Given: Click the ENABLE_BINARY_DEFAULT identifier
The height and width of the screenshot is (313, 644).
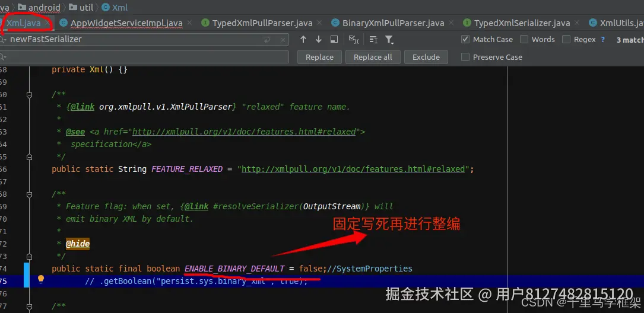Looking at the screenshot, I should pos(234,269).
